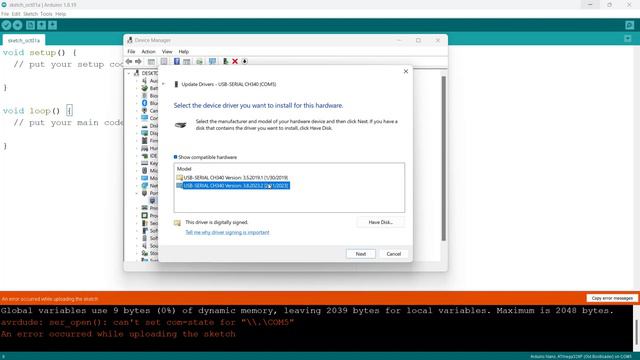
Task: Click the DESKTOP computer root node icon
Action: click(x=137, y=73)
